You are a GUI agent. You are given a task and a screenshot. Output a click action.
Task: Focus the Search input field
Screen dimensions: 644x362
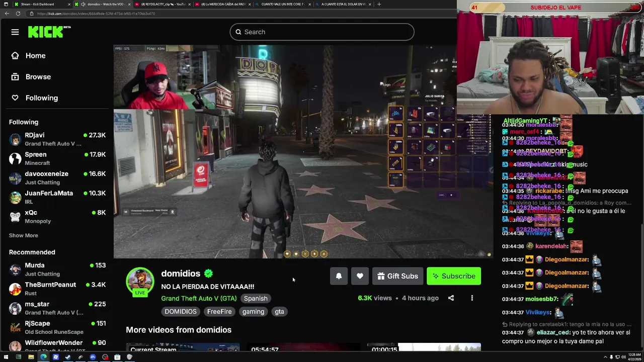tap(322, 32)
